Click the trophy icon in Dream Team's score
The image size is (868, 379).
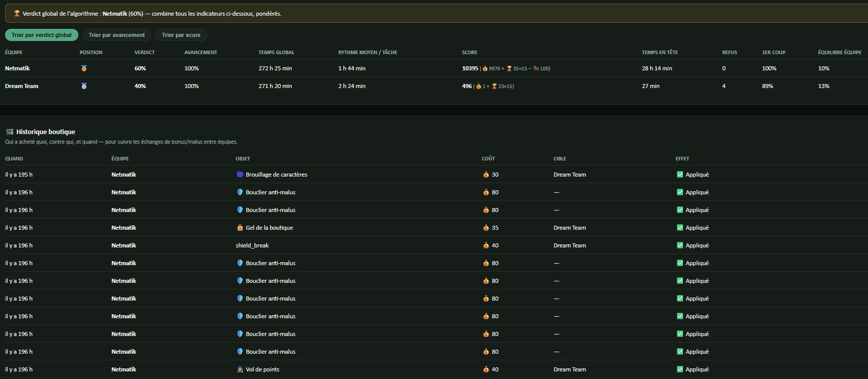[x=494, y=86]
